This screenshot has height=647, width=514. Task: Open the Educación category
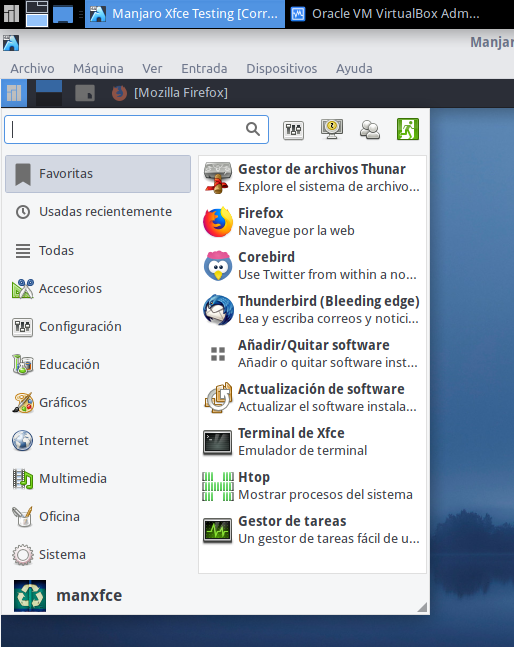coord(98,364)
